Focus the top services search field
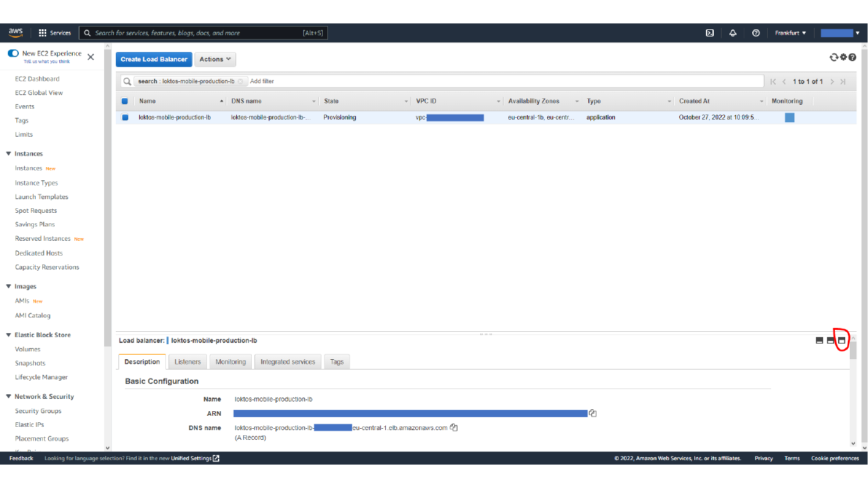The width and height of the screenshot is (868, 488). tap(202, 33)
